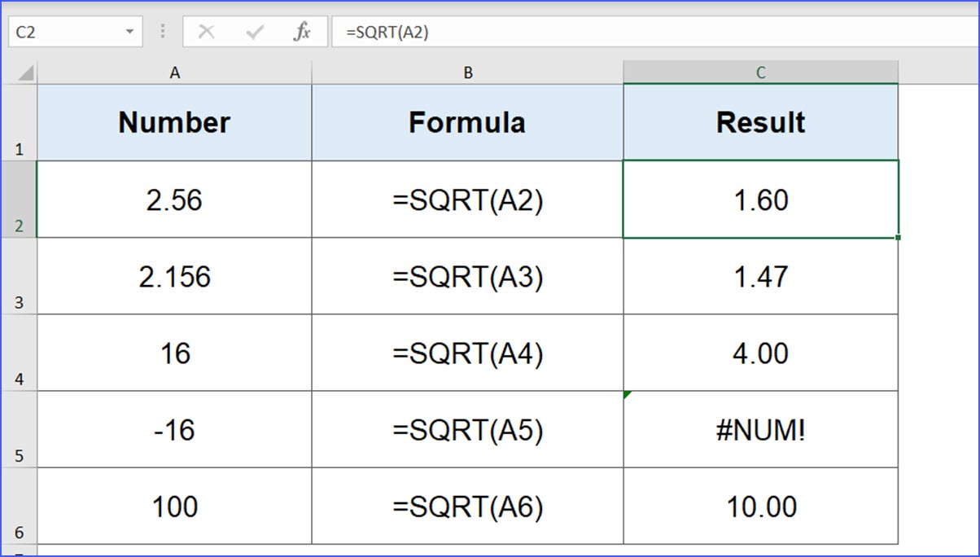Select the Result header cell

[x=760, y=122]
